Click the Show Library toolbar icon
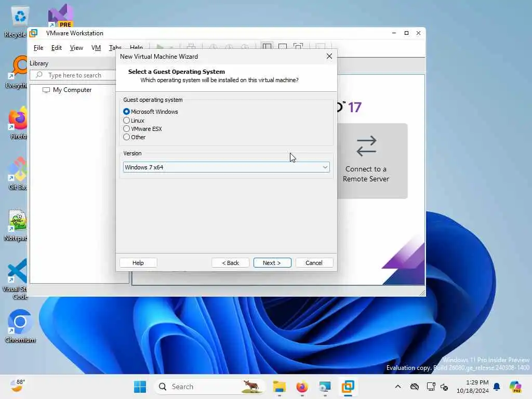Screen dimensions: 532x399 267,46
